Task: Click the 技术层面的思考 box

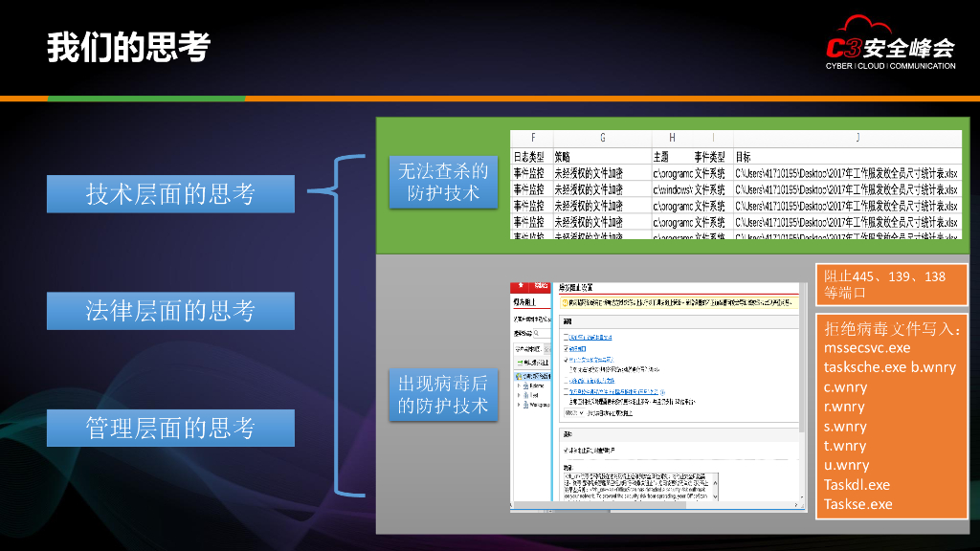Action: (170, 194)
